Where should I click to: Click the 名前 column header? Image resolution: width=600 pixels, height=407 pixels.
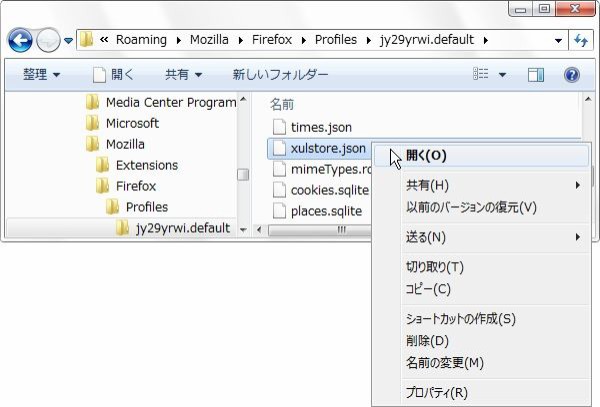click(x=282, y=104)
